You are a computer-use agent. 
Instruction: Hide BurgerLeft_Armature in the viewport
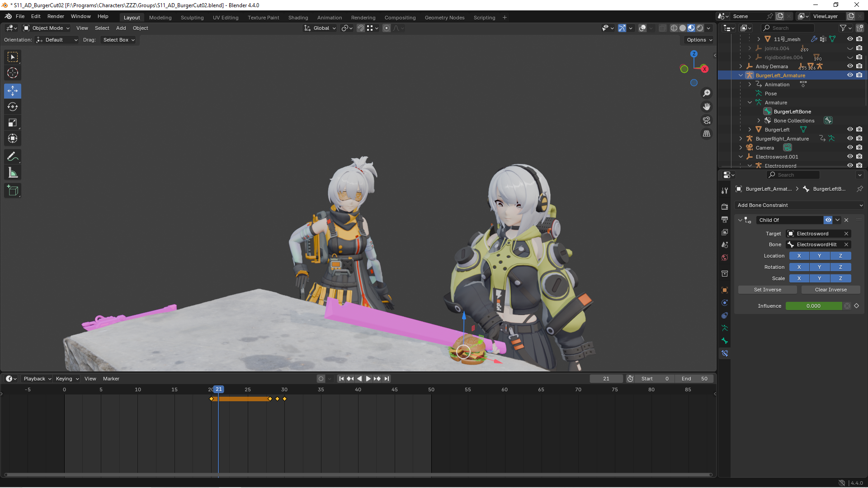[x=850, y=75]
